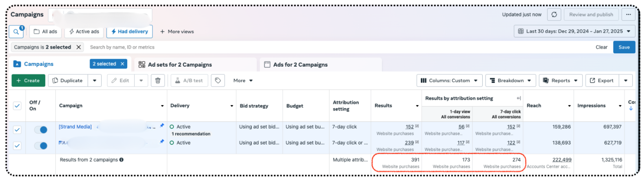Click the 222,499 total reach value
This screenshot has height=180, width=644.
click(x=562, y=160)
